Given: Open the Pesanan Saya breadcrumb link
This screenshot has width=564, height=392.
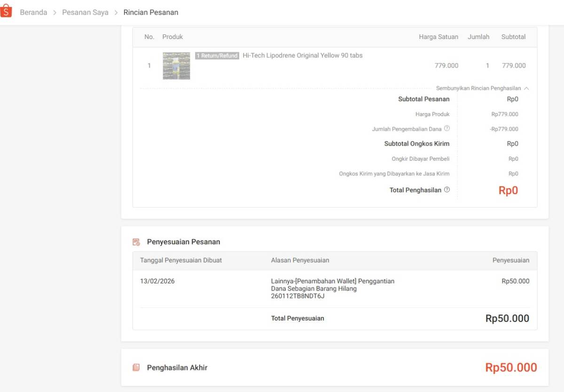Looking at the screenshot, I should 85,12.
